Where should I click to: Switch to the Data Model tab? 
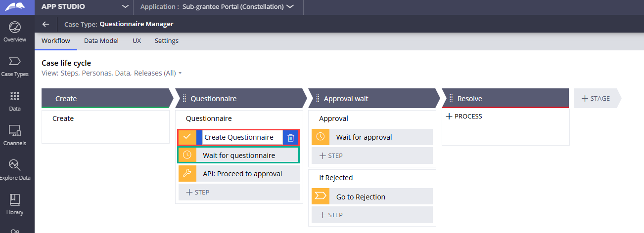click(101, 41)
